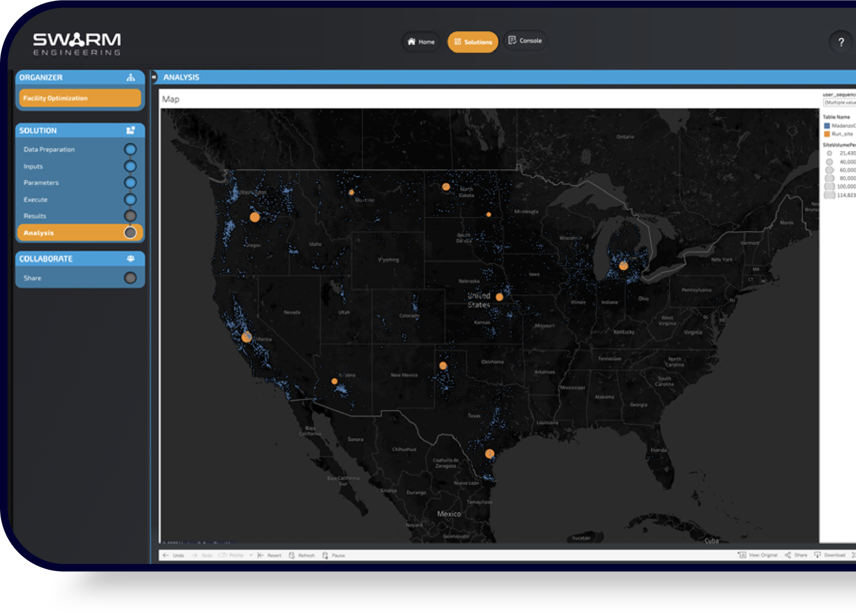Click the Florida state label on map

[658, 450]
